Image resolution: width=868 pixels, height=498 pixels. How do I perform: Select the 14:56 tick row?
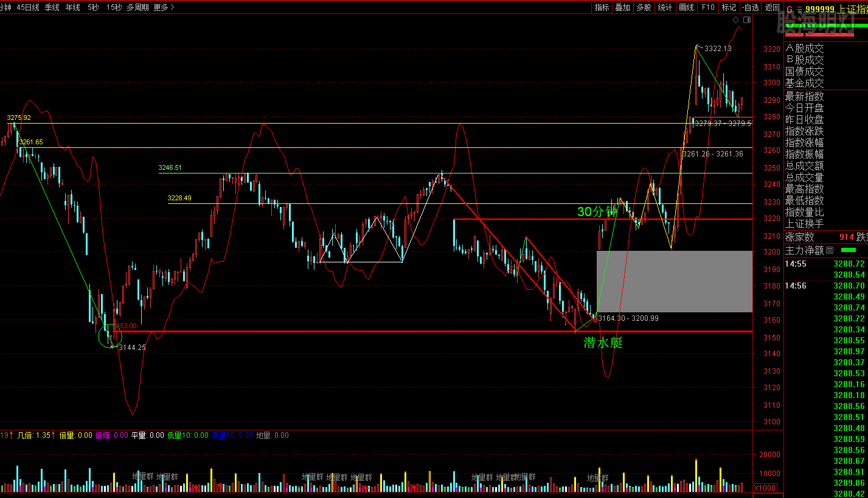[x=826, y=286]
